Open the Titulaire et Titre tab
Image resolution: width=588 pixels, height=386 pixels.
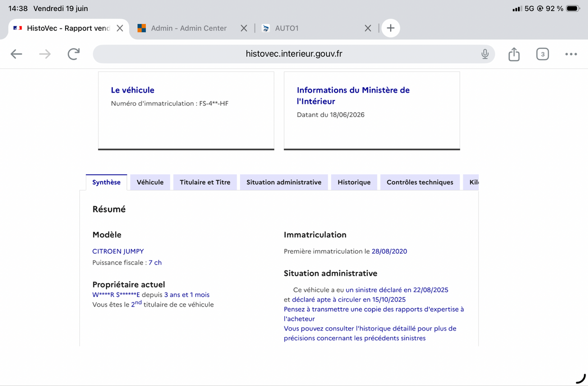tap(205, 182)
